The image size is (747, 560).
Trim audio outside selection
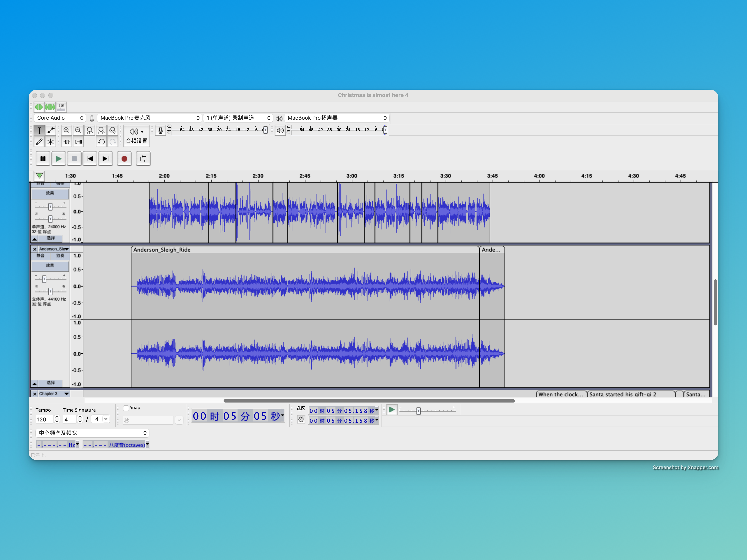click(67, 142)
